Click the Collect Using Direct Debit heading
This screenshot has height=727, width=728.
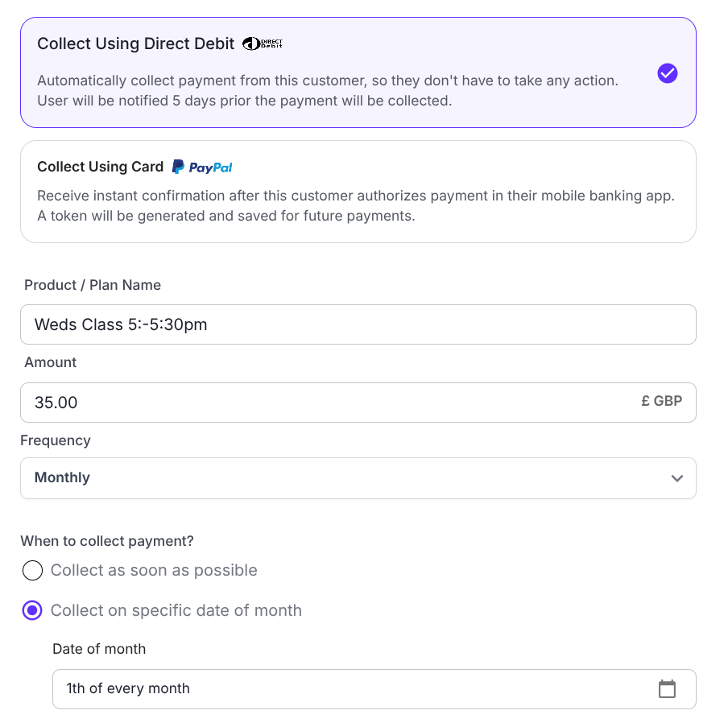135,43
